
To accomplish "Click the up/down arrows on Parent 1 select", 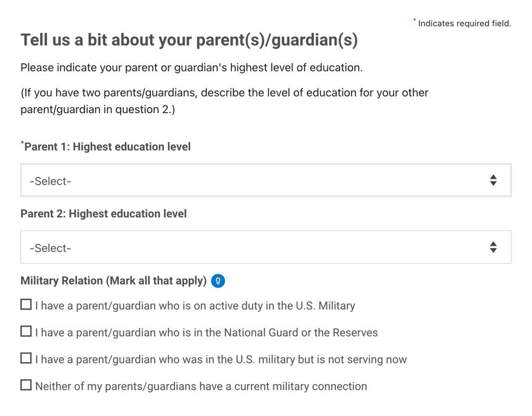I will 493,180.
